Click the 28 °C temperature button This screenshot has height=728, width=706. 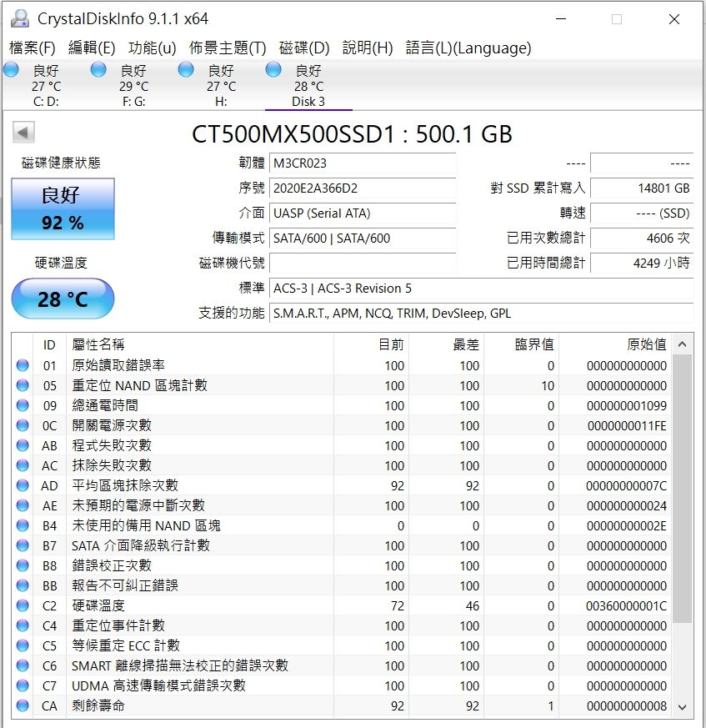pos(63,299)
